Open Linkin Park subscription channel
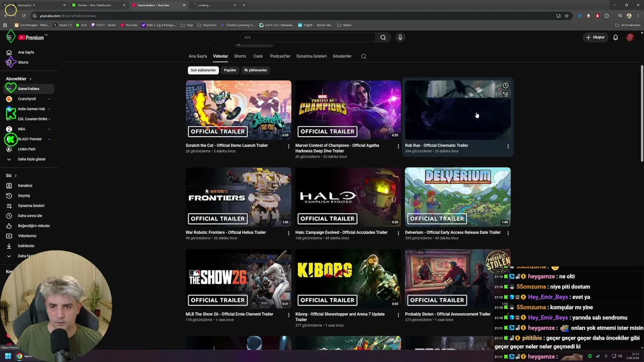This screenshot has width=644, height=362. (x=28, y=149)
